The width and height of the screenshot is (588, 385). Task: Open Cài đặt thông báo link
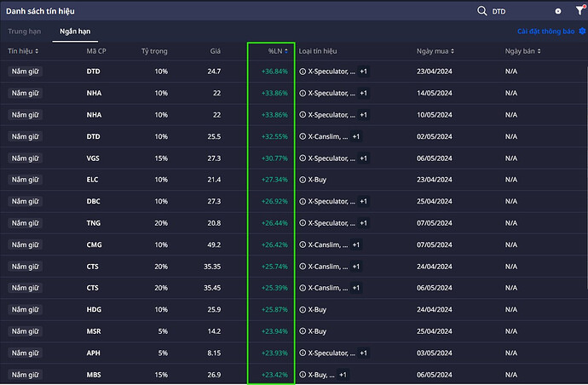tap(545, 32)
